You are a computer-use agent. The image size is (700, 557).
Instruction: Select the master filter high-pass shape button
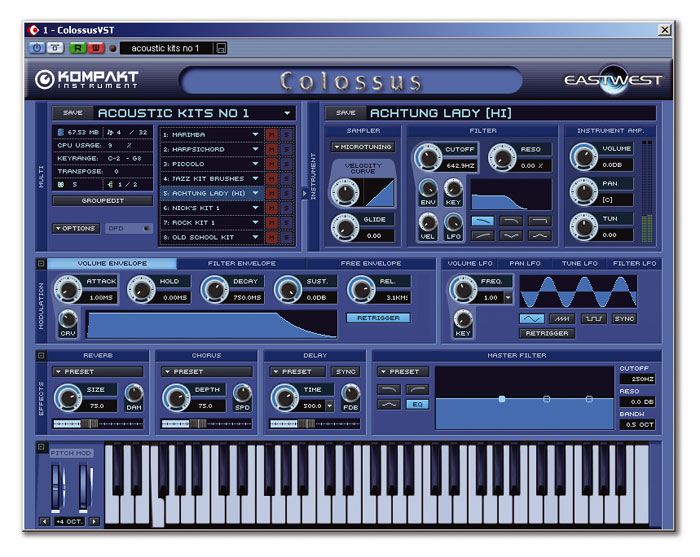point(417,389)
